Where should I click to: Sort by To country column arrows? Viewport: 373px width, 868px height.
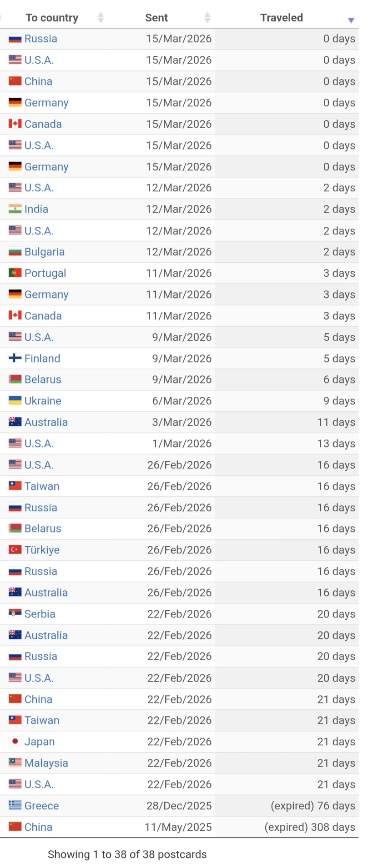point(101,18)
